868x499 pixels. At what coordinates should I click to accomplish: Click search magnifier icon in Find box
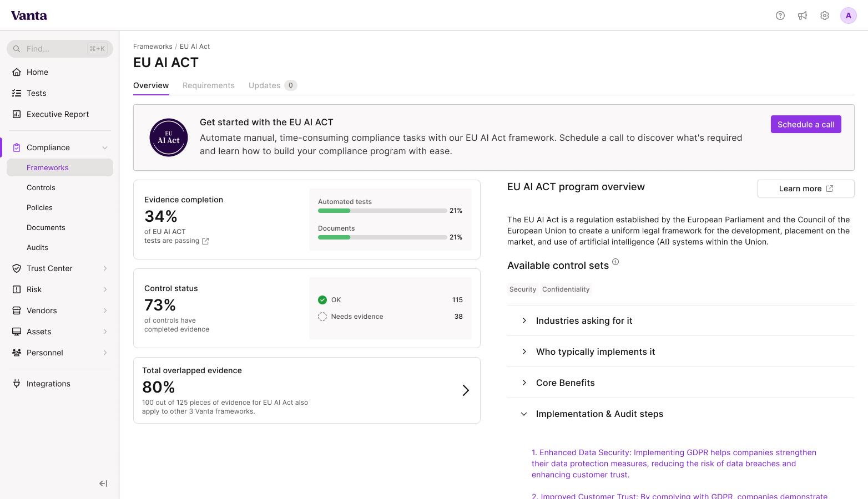tap(17, 49)
